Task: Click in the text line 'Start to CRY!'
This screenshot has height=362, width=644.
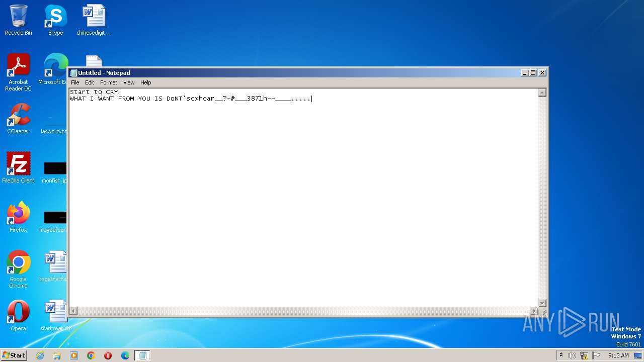Action: (96, 92)
